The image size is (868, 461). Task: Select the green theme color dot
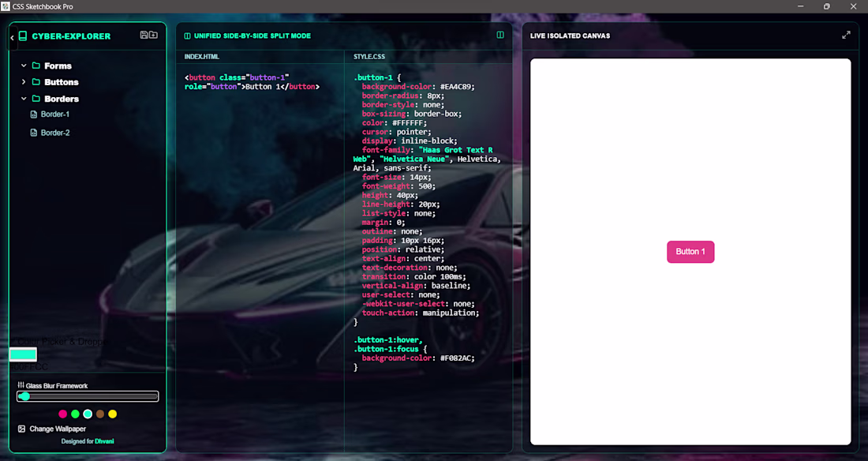tap(75, 414)
